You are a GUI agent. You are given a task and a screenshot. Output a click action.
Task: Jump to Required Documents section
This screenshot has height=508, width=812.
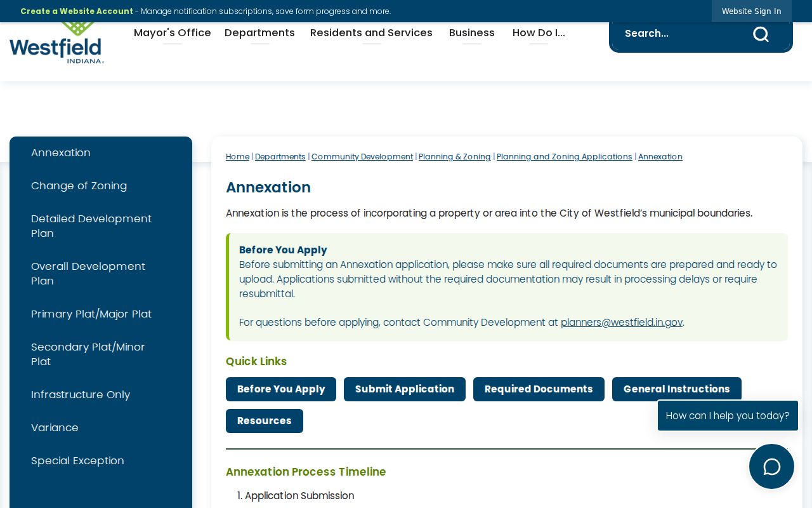(x=539, y=389)
